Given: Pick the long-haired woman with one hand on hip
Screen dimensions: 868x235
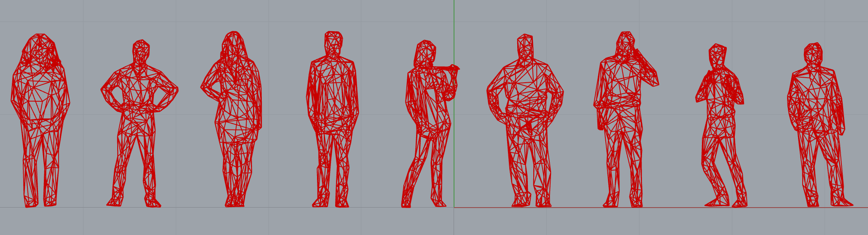Looking at the screenshot, I should (232, 119).
